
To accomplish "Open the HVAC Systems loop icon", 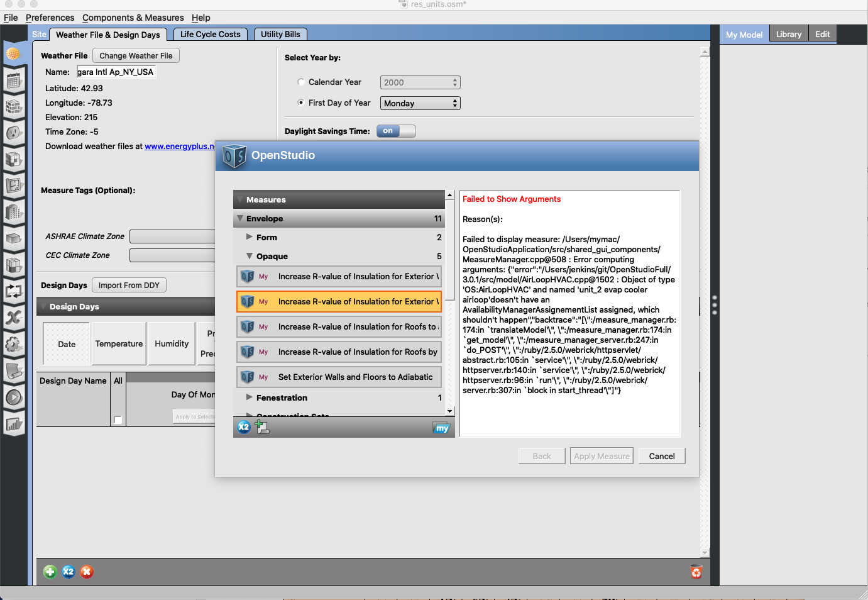I will tap(14, 291).
